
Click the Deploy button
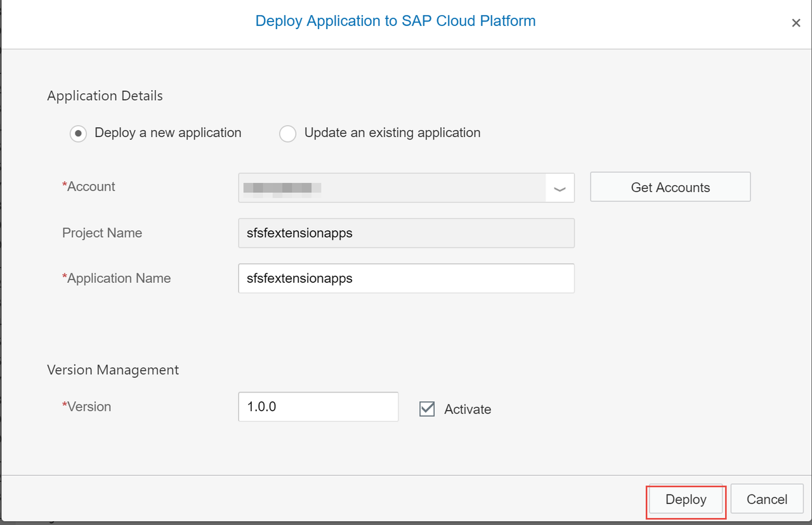[686, 500]
